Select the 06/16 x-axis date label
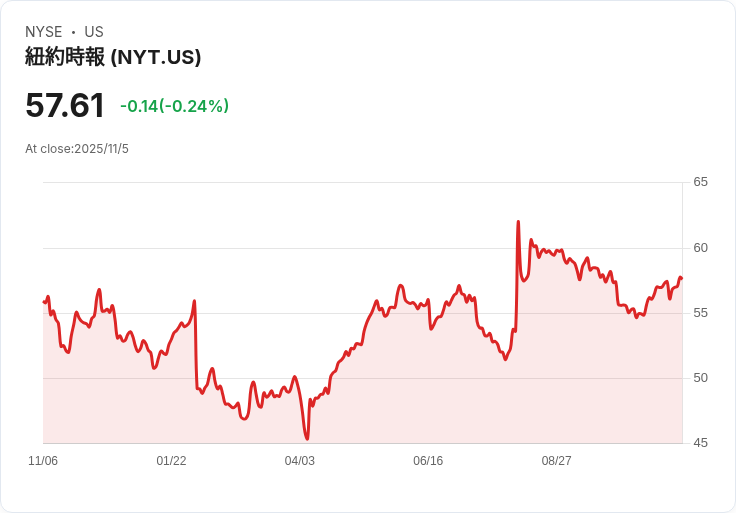This screenshot has width=736, height=513. coord(428,461)
